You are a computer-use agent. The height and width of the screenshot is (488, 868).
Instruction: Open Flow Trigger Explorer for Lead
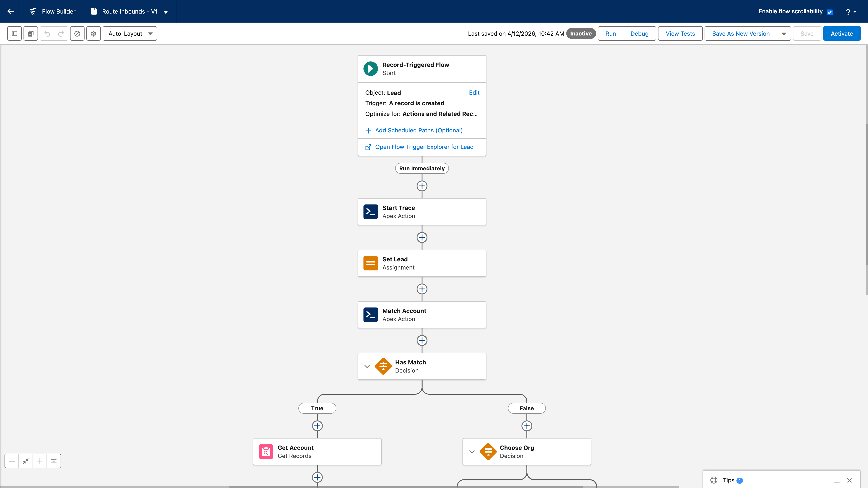coord(424,147)
